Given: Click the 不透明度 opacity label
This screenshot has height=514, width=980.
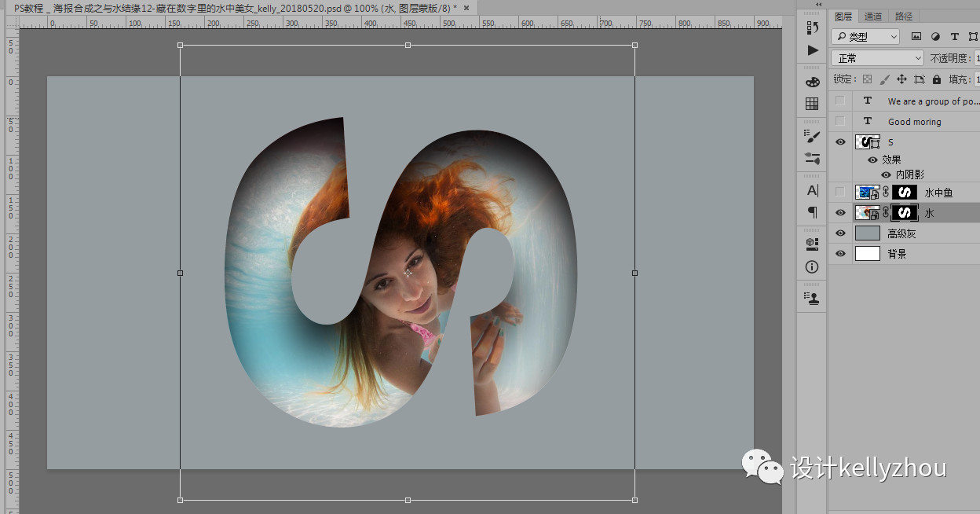Looking at the screenshot, I should (x=950, y=58).
